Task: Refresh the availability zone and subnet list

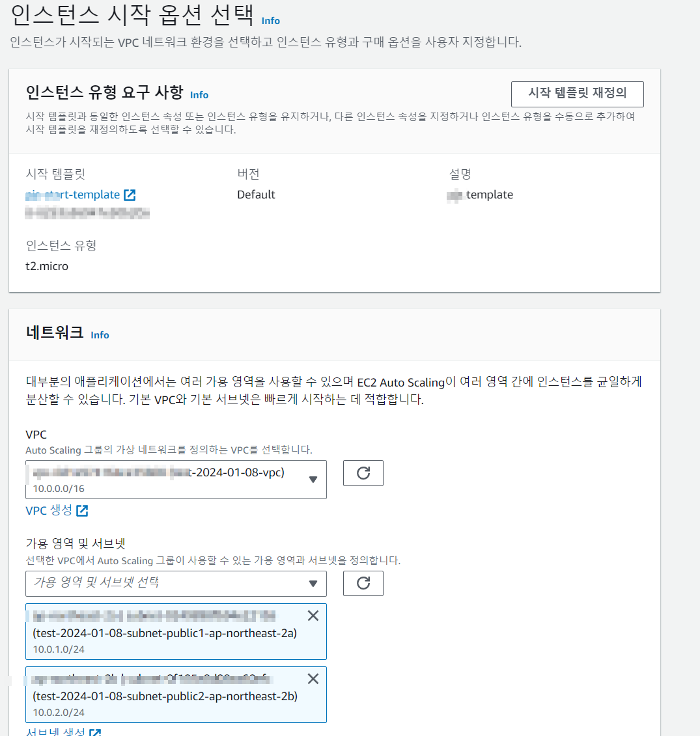Action: [x=363, y=583]
